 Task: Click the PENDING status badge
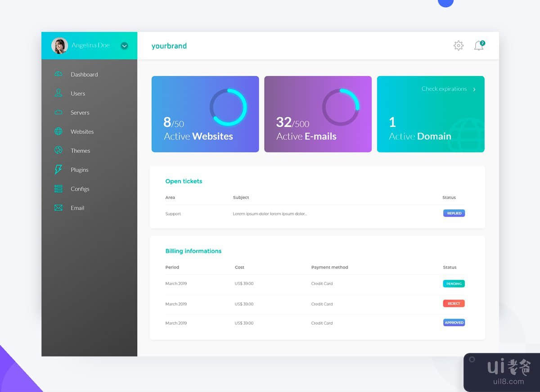click(x=454, y=284)
